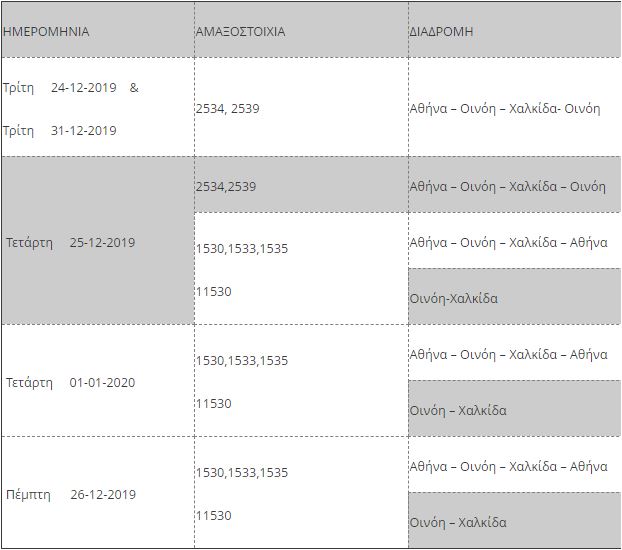The image size is (622, 550).
Task: Select the Τετάρτη 25-12-2019 date cell
Action: pos(70,242)
